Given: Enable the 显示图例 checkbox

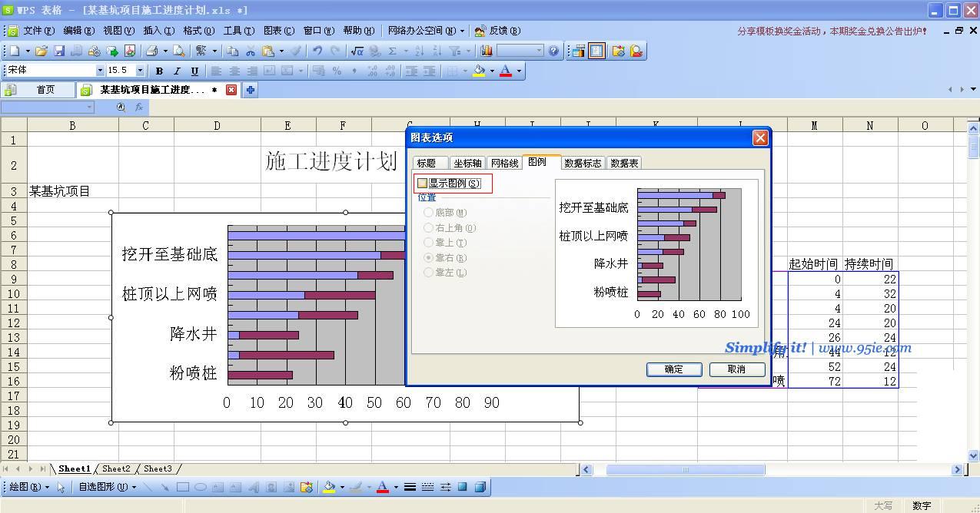Looking at the screenshot, I should pyautogui.click(x=422, y=184).
